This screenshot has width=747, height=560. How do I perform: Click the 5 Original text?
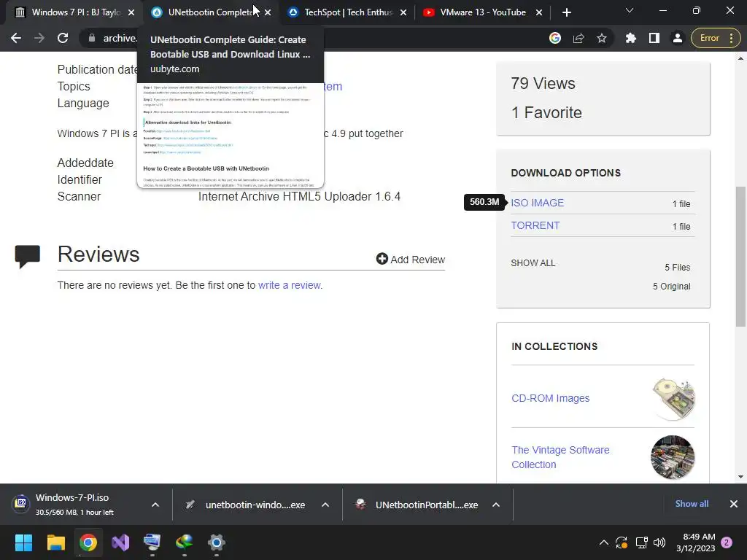[671, 286]
